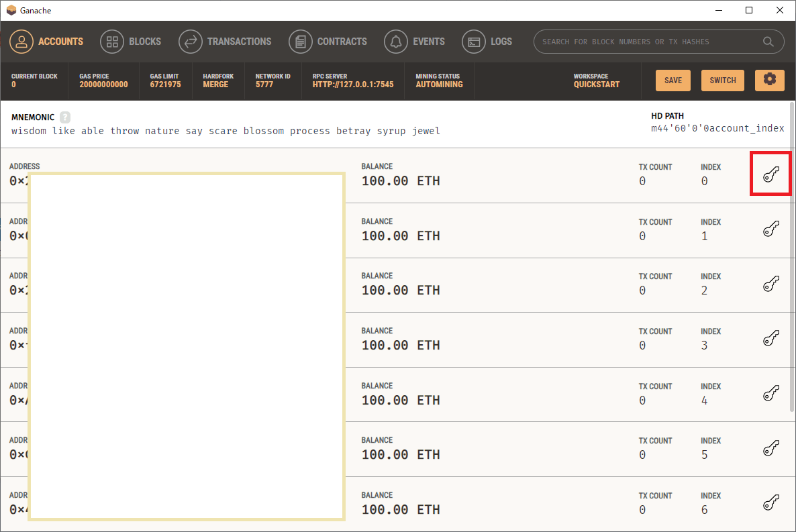
Task: Click the Ganache logo in title bar
Action: pos(11,10)
